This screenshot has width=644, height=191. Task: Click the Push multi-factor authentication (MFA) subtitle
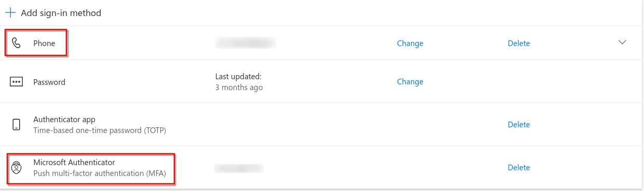pyautogui.click(x=100, y=173)
